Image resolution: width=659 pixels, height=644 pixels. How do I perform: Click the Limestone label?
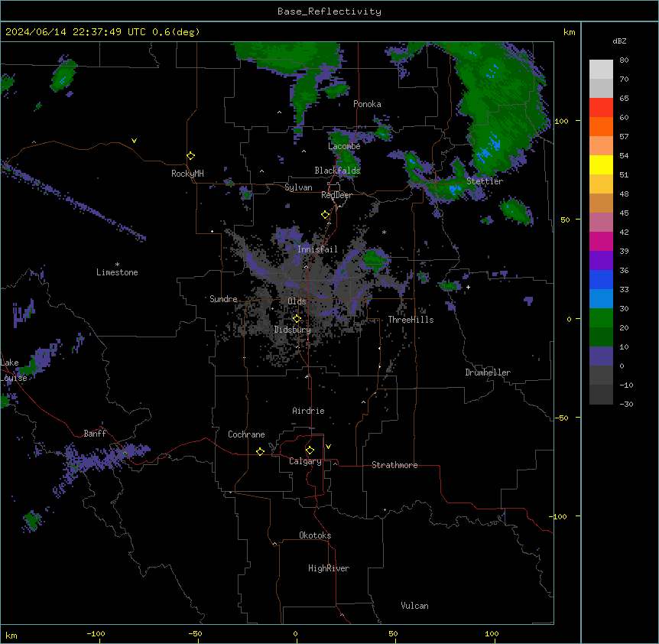tap(117, 272)
